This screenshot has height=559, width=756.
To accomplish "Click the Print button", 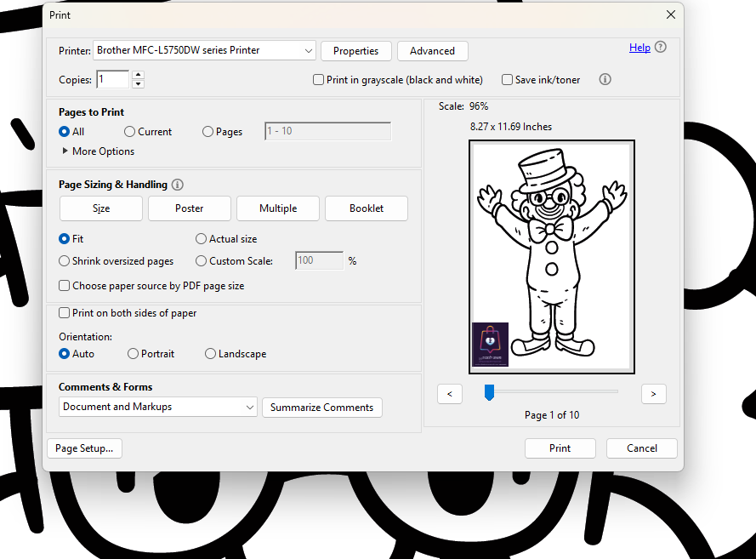I will (x=560, y=448).
